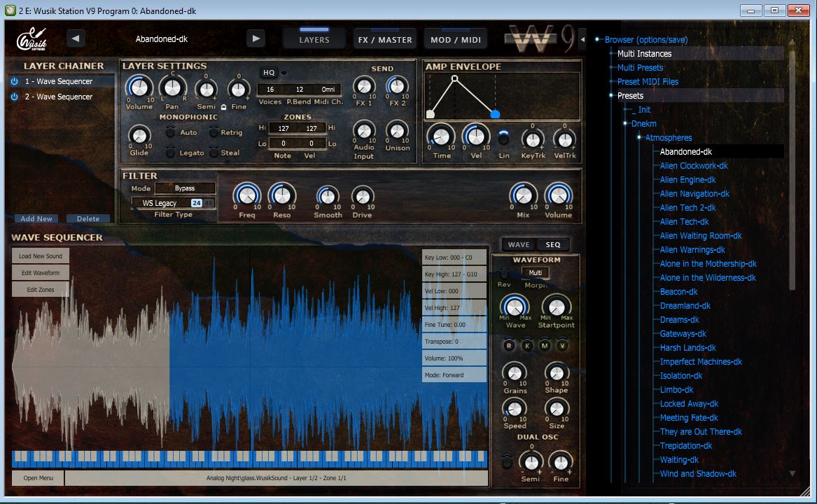Viewport: 817px width, 504px height.
Task: Click the filter Drive knob
Action: (x=362, y=197)
